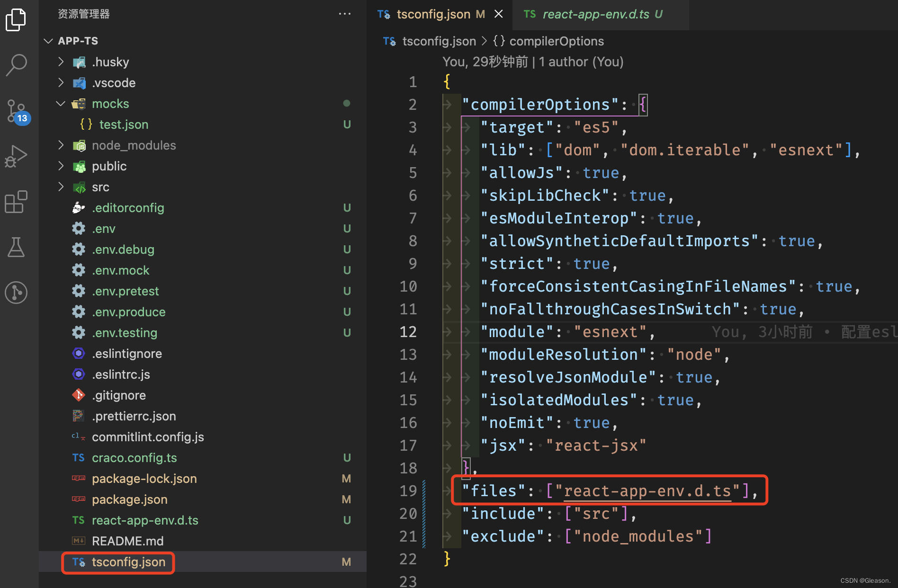Click the .husky folder icon
The height and width of the screenshot is (588, 898).
click(79, 62)
